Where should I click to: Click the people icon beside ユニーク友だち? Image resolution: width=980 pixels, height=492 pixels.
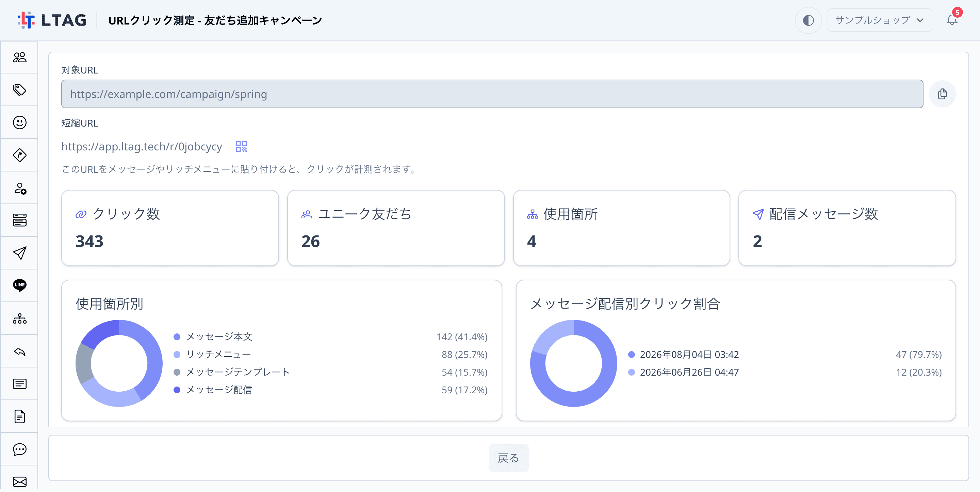pyautogui.click(x=307, y=214)
